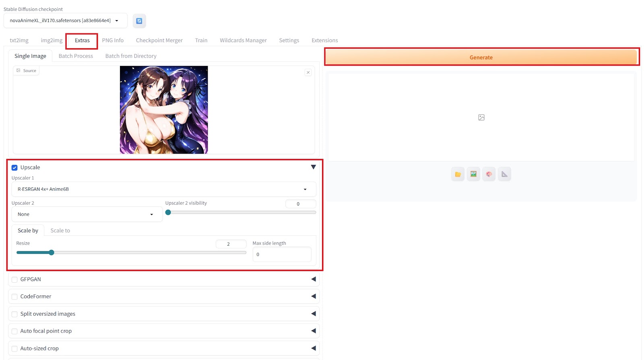Enable the Split oversized images checkbox
Viewport: 644px width, 360px height.
click(14, 314)
